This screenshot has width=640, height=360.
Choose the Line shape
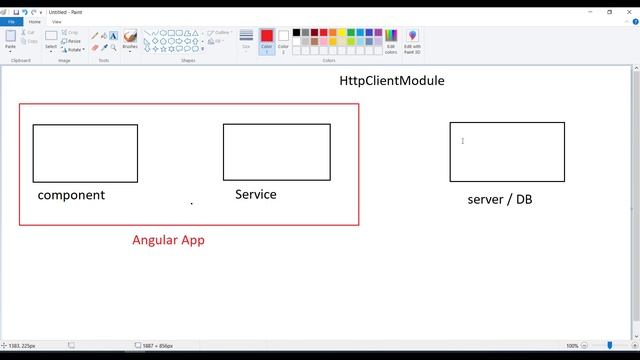(147, 33)
